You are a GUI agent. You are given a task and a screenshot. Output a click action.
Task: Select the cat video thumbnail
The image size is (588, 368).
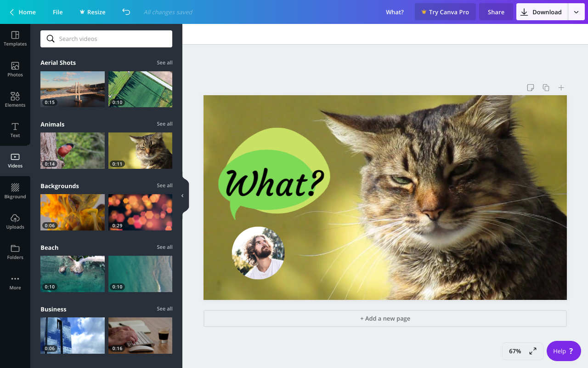(140, 150)
